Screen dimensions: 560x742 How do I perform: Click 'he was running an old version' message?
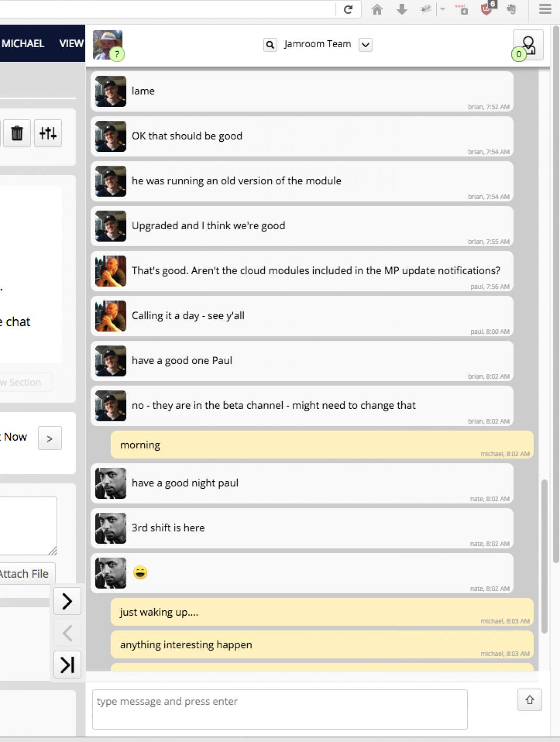click(x=302, y=182)
